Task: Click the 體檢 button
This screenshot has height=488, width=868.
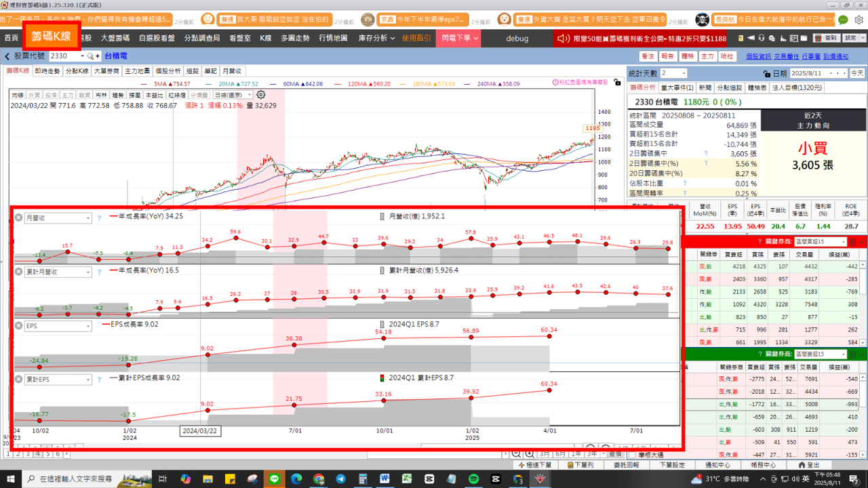Action: [688, 56]
